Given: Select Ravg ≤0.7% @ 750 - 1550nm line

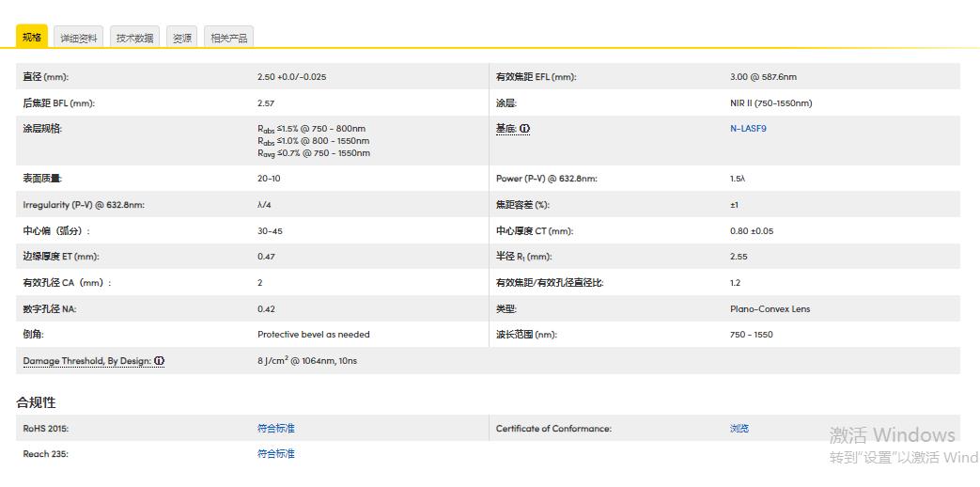Looking at the screenshot, I should 313,153.
